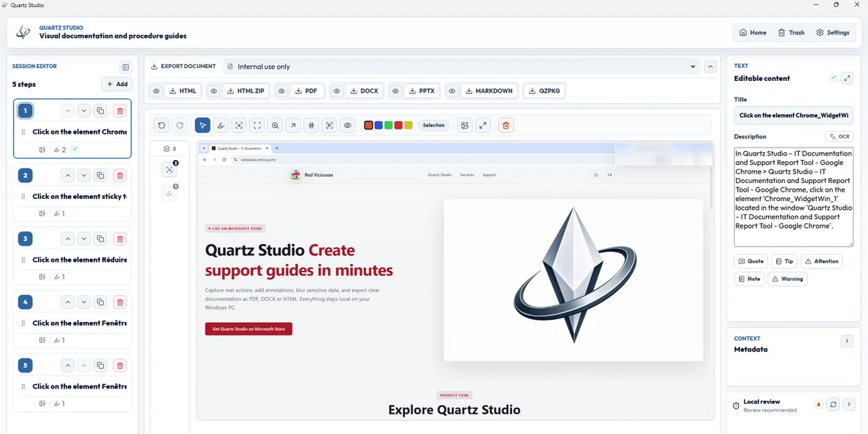The image size is (868, 434).
Task: Preview the Markdown export
Action: coord(451,91)
